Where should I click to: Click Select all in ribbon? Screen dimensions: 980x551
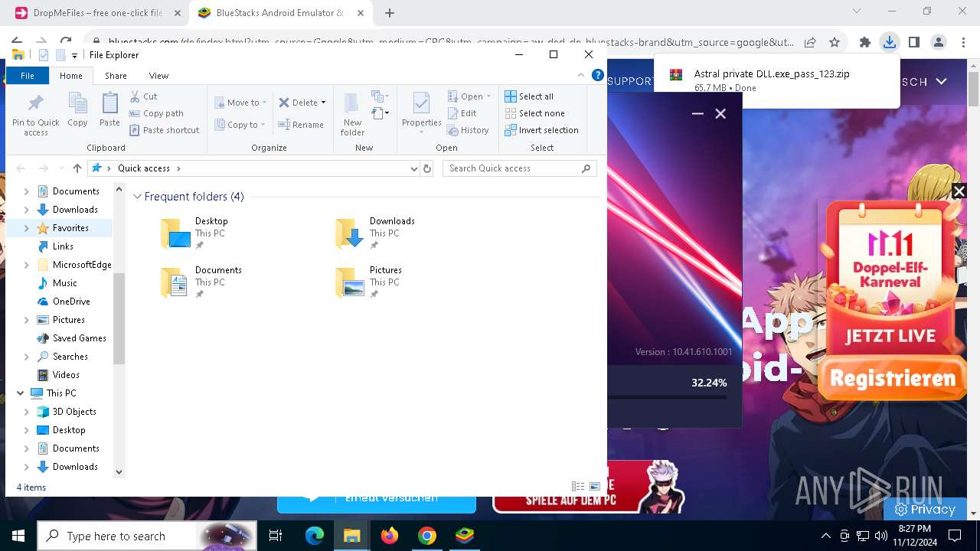click(529, 96)
